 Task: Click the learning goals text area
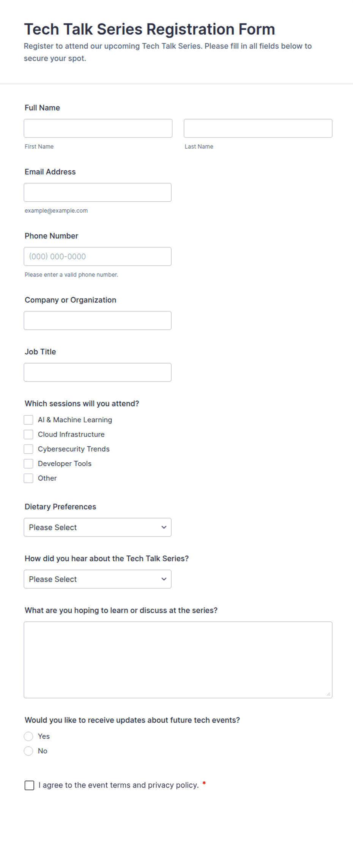click(178, 660)
